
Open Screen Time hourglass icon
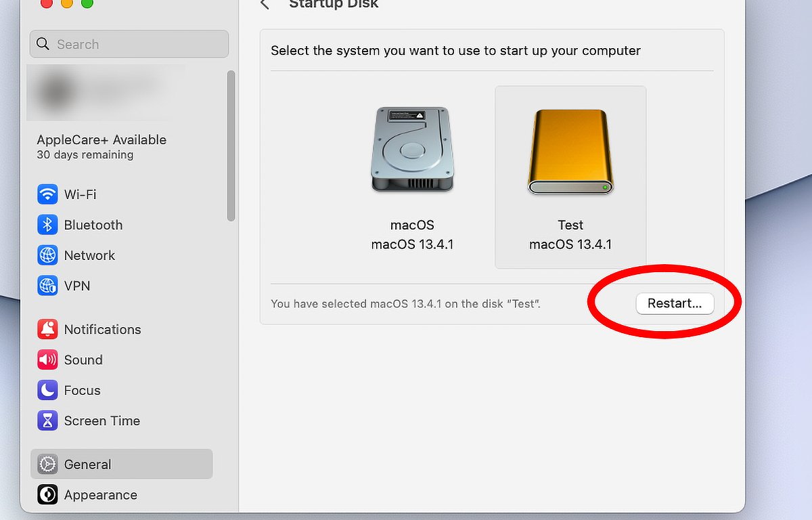[x=47, y=420]
